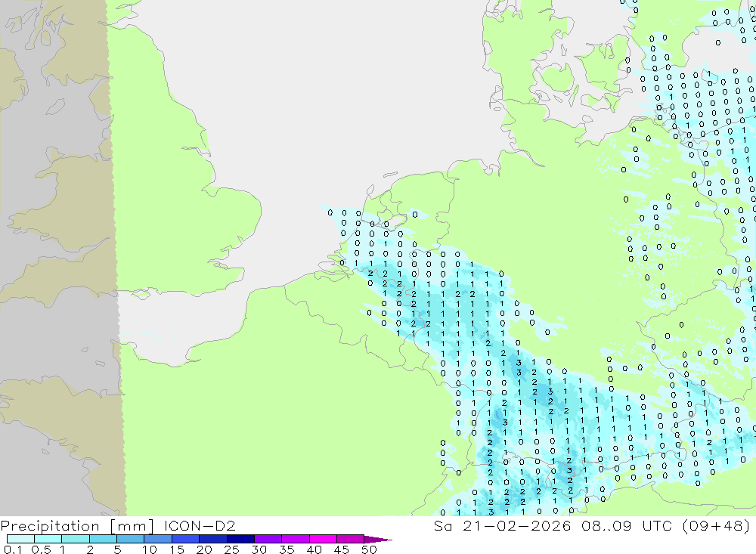
Task: Select the 40–45 mm magenta legend swatch
Action: (323, 539)
